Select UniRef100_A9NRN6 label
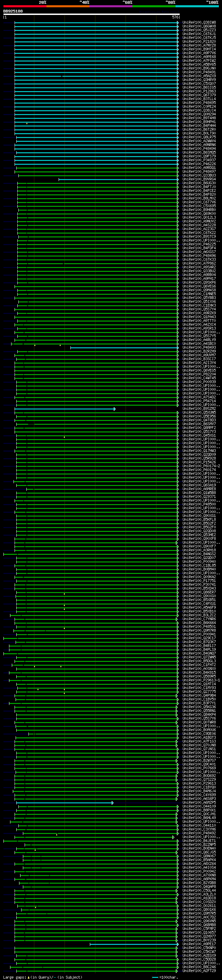Image resolution: width=222 pixels, height=980 pixels. pyautogui.click(x=199, y=145)
